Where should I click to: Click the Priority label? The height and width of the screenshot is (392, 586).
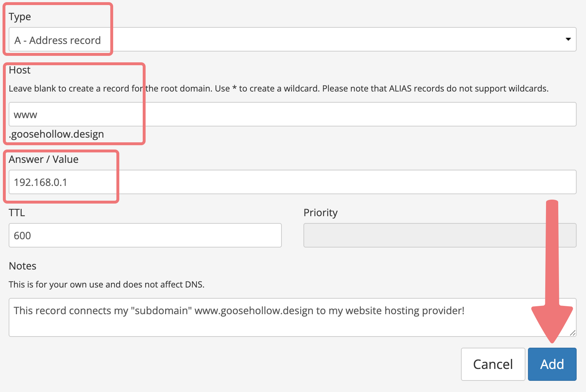pos(320,213)
